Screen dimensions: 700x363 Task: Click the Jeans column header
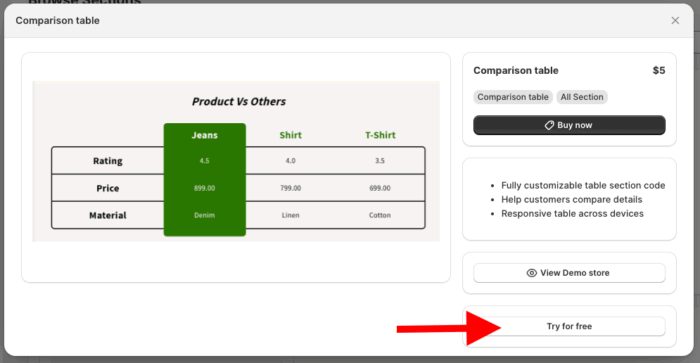tap(204, 135)
